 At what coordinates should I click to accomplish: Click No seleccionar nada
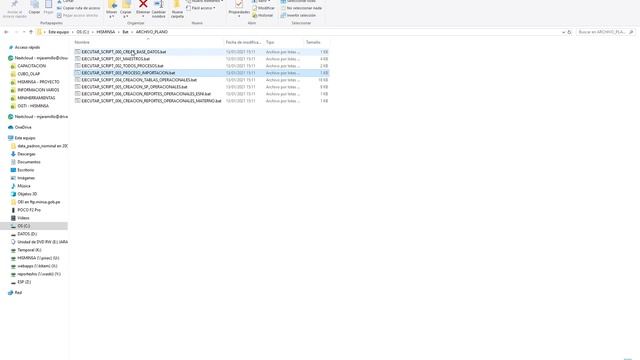(x=301, y=8)
